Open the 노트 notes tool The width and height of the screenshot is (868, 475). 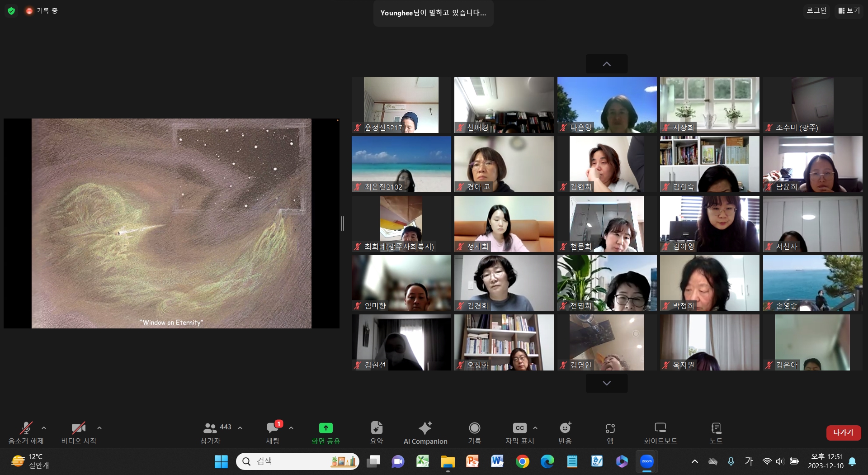[x=716, y=433]
